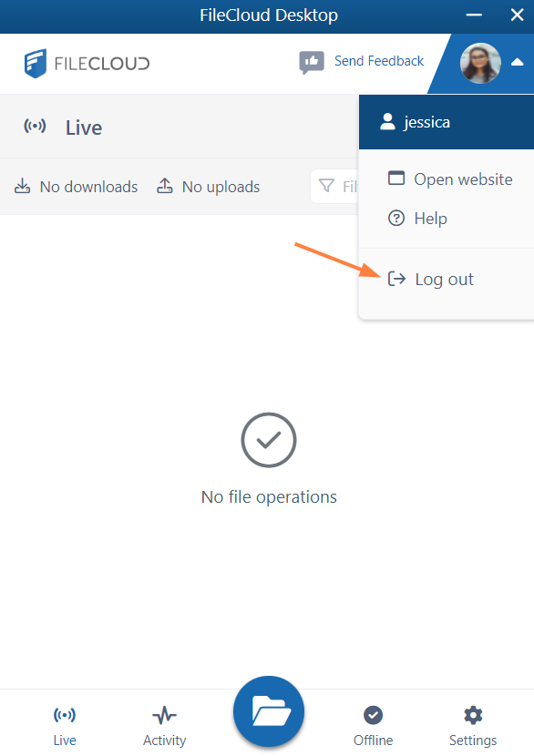
Task: Click the Open website window icon
Action: (396, 179)
